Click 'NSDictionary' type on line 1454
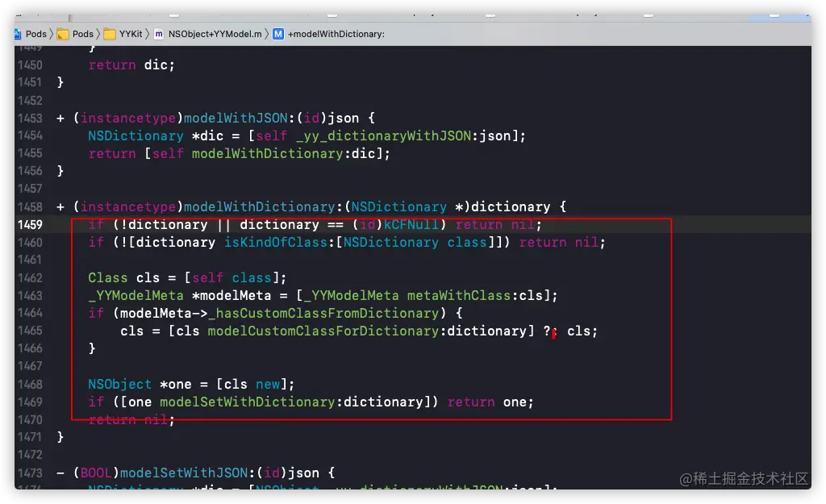826x504 pixels. tap(136, 135)
